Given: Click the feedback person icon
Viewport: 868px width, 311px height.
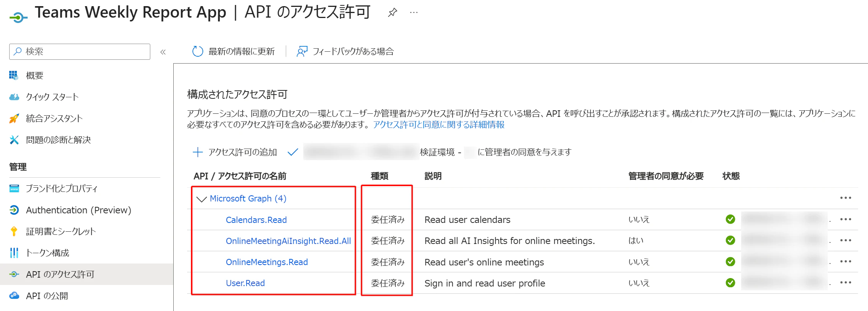Looking at the screenshot, I should point(302,51).
